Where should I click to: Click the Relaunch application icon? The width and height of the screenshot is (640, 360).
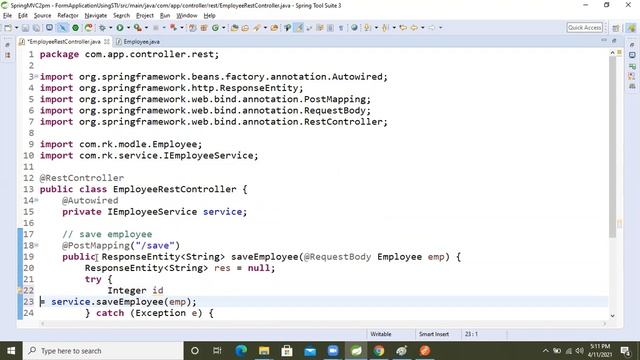[x=89, y=28]
